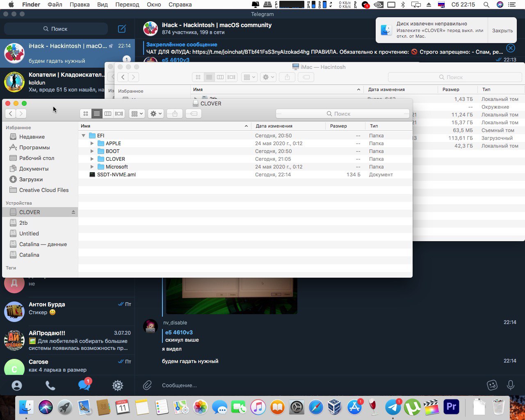Image resolution: width=525 pixels, height=420 pixels.
Task: Open the Telegram sticker and emoji panel
Action: pyautogui.click(x=492, y=385)
